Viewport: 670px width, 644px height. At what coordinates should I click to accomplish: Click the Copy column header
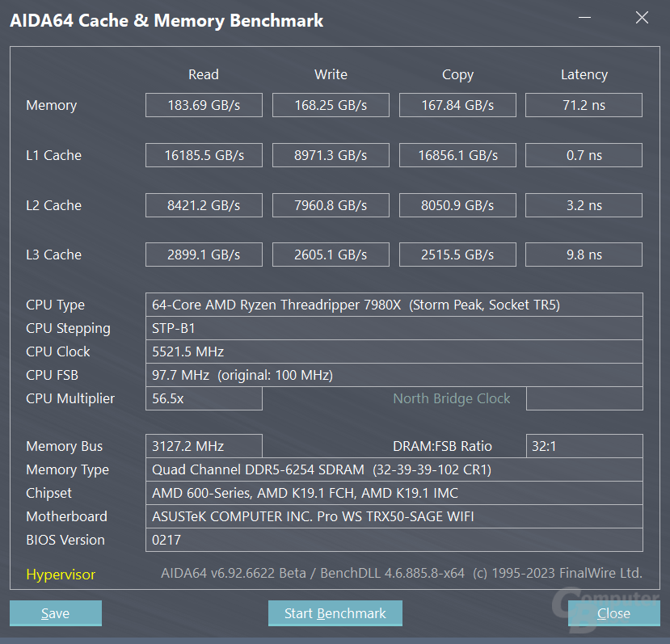pyautogui.click(x=457, y=75)
